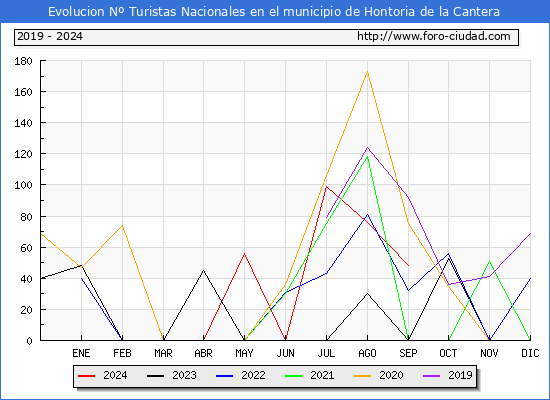550x400 pixels.
Task: Select the '2019' legend label
Action: (x=460, y=375)
